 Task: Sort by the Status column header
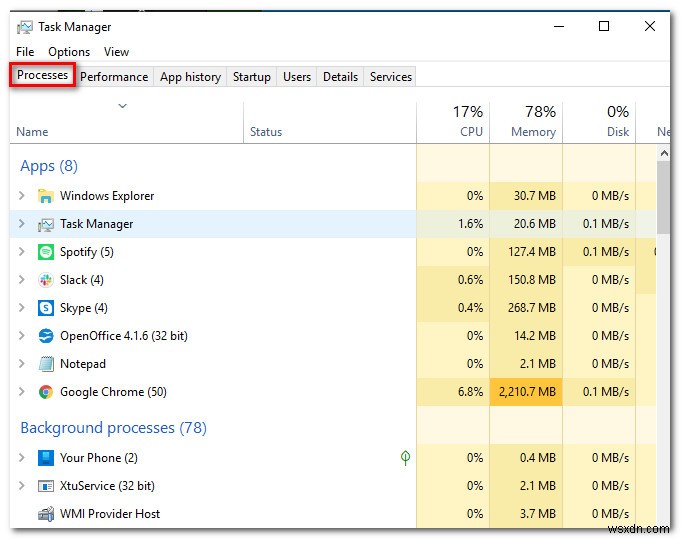330,123
